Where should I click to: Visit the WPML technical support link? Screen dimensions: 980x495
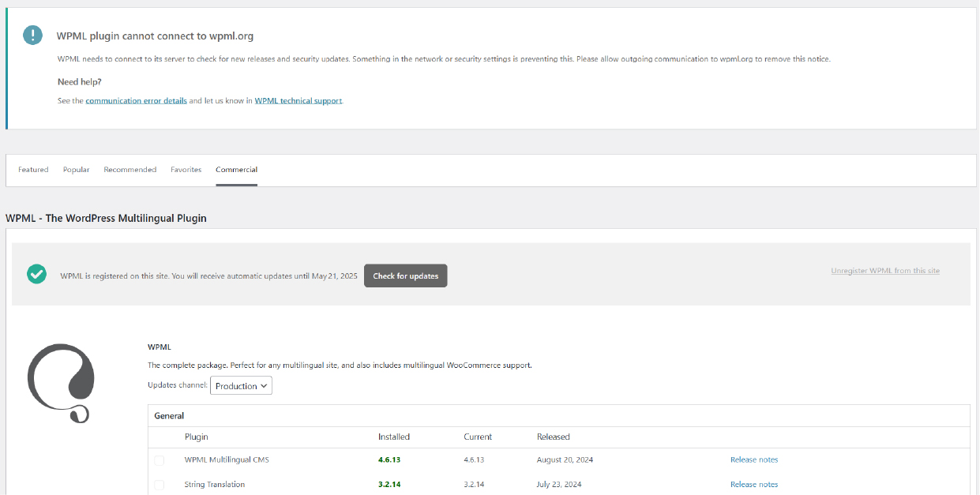tap(299, 101)
